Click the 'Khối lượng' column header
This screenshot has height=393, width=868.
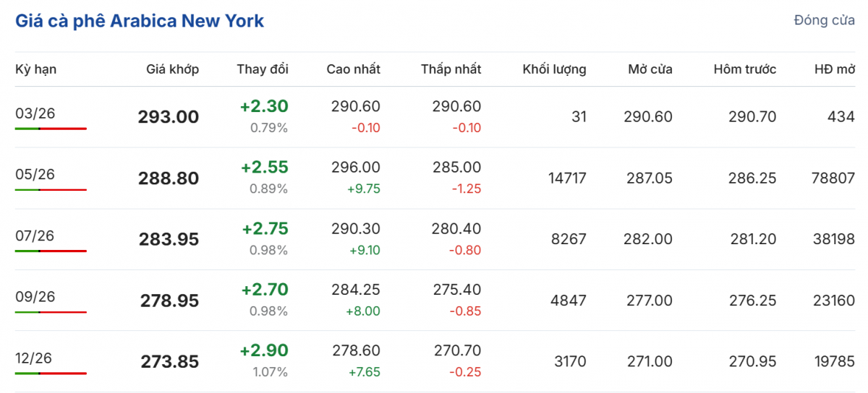554,69
